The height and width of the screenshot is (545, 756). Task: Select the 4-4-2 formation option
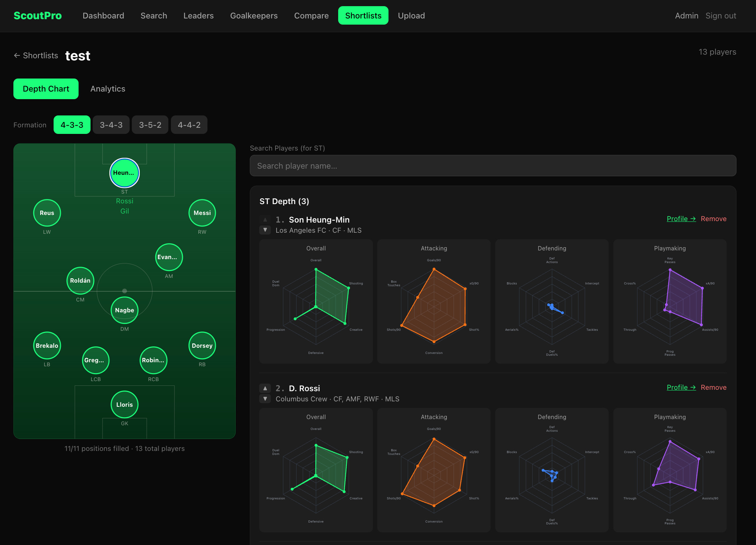click(x=189, y=124)
